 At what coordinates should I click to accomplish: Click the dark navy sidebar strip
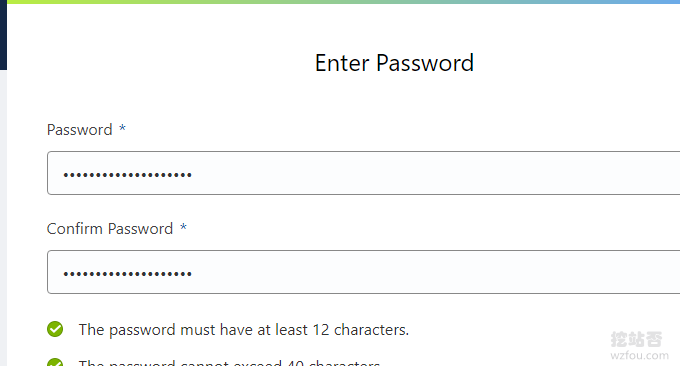3,35
